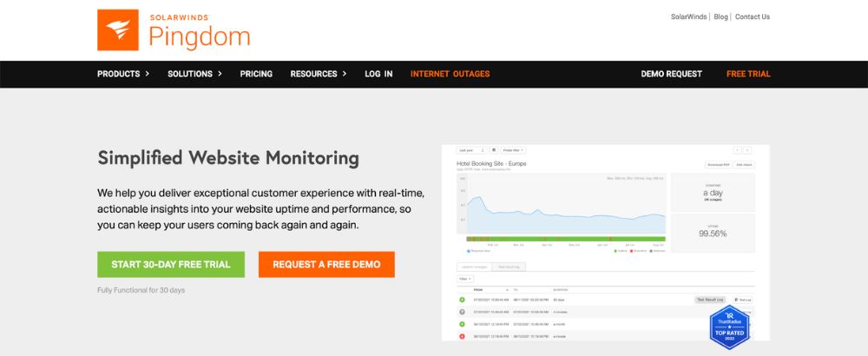
Task: Open the Blog link in header
Action: point(720,16)
